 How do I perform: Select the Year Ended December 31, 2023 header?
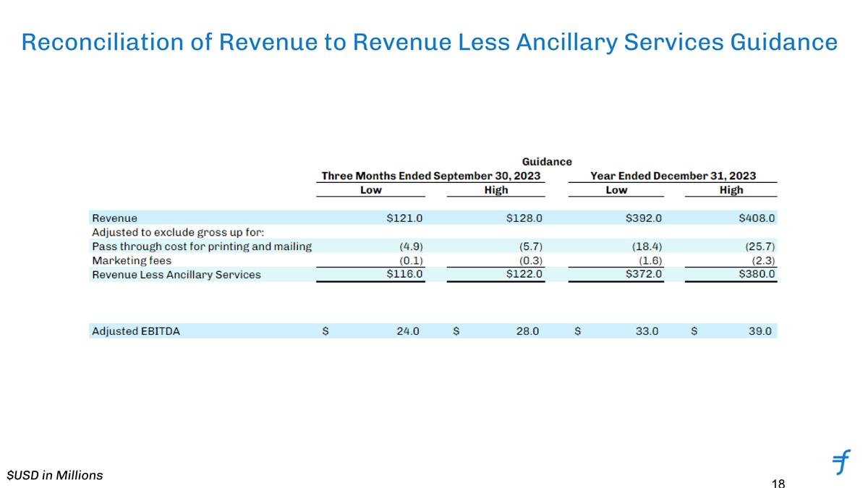pyautogui.click(x=673, y=176)
